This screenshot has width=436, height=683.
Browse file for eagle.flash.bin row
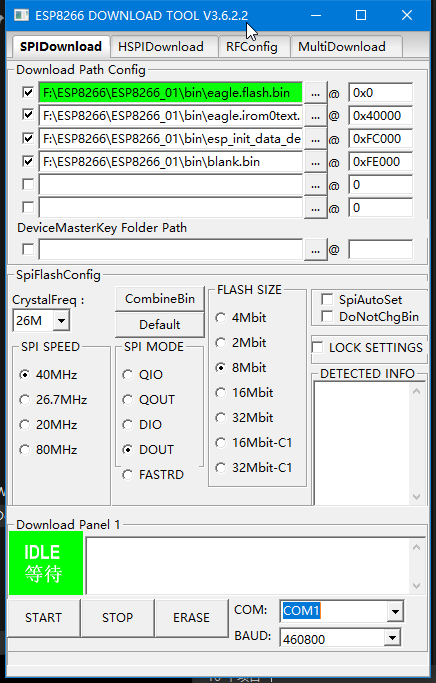[x=316, y=93]
